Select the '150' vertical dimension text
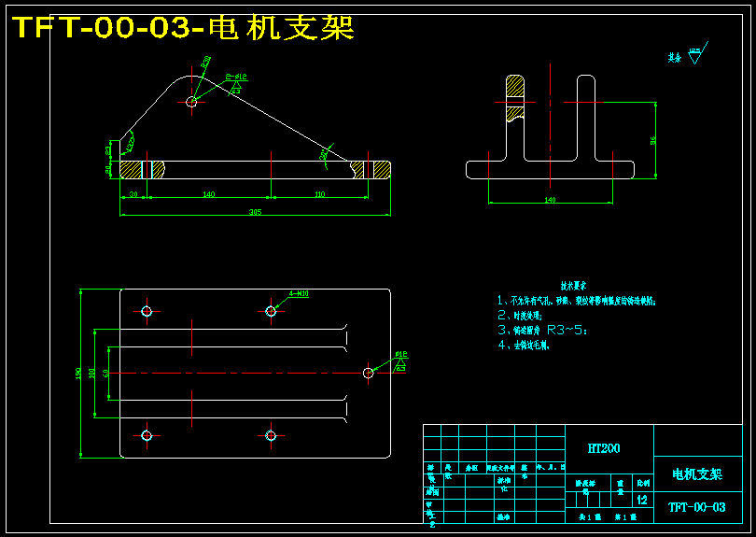This screenshot has width=756, height=537. point(78,374)
